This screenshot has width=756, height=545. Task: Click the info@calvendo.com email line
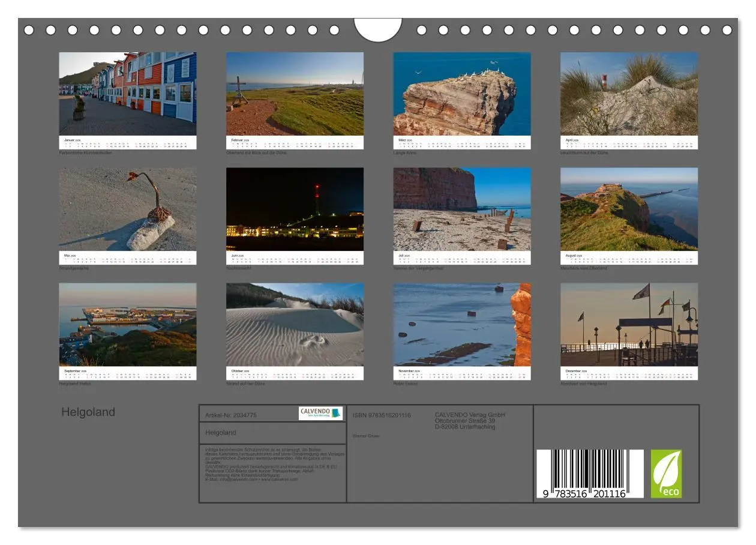point(251,479)
